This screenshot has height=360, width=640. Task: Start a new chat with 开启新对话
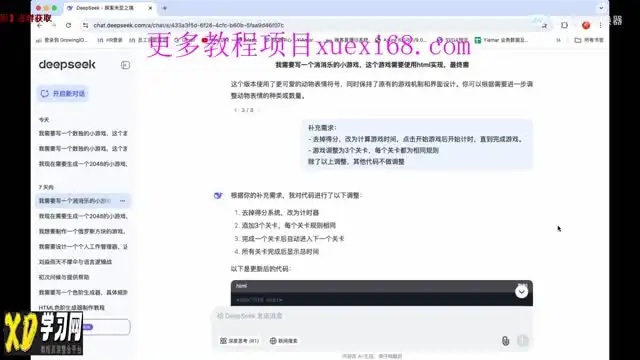(x=63, y=94)
